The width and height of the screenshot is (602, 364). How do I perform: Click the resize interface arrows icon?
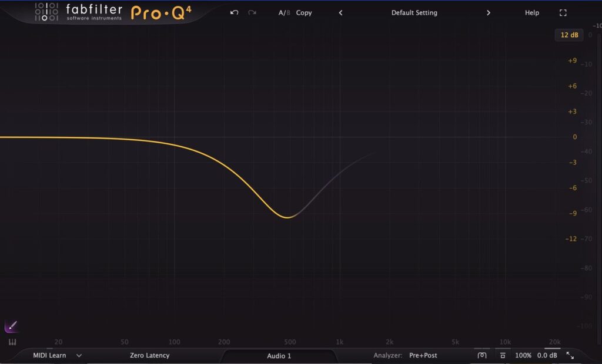pos(570,356)
